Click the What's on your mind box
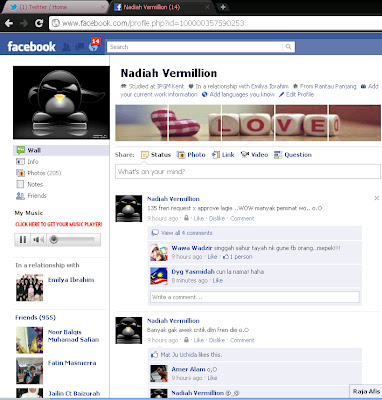The height and width of the screenshot is (400, 382). tap(248, 172)
